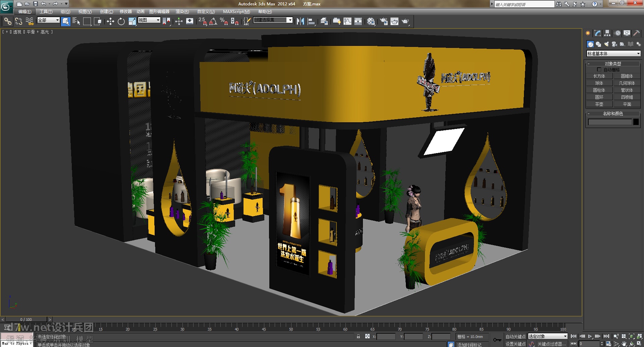Open the Rendered Frame Window icon
The width and height of the screenshot is (644, 347).
[x=394, y=21]
